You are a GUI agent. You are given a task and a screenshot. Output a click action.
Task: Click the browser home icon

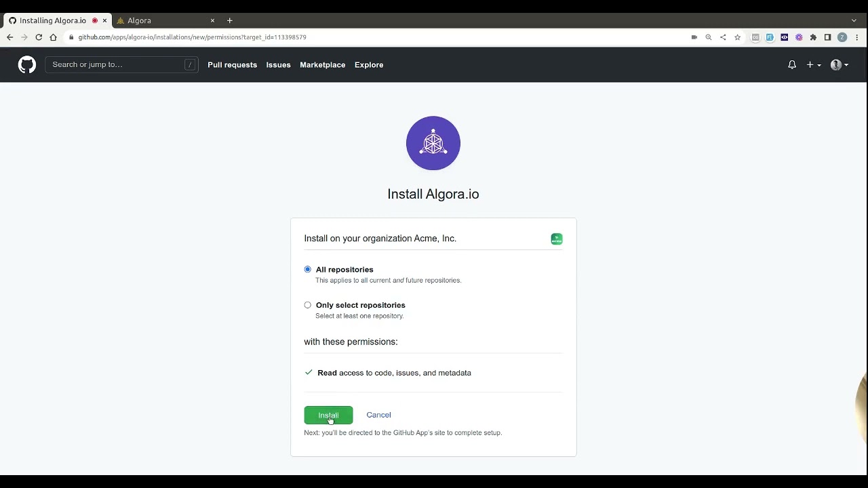click(x=53, y=37)
